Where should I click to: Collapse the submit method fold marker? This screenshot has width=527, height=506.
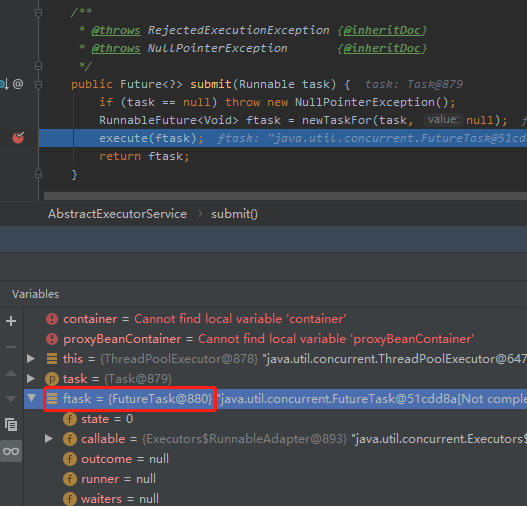pyautogui.click(x=38, y=84)
